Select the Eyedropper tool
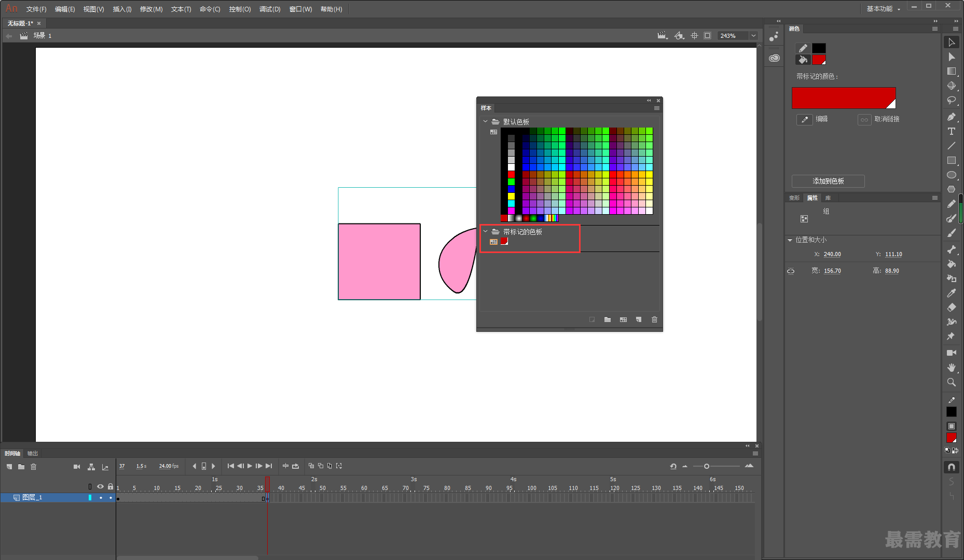This screenshot has width=964, height=560. [x=951, y=293]
